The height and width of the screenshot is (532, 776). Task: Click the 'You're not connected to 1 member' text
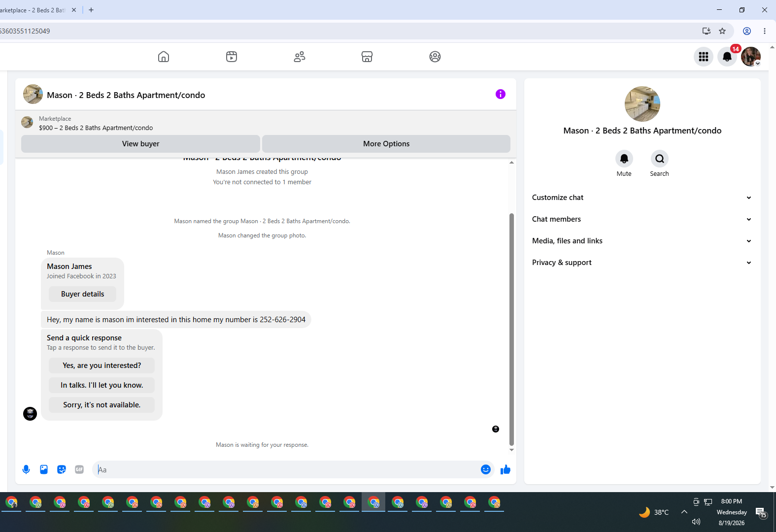click(x=262, y=182)
